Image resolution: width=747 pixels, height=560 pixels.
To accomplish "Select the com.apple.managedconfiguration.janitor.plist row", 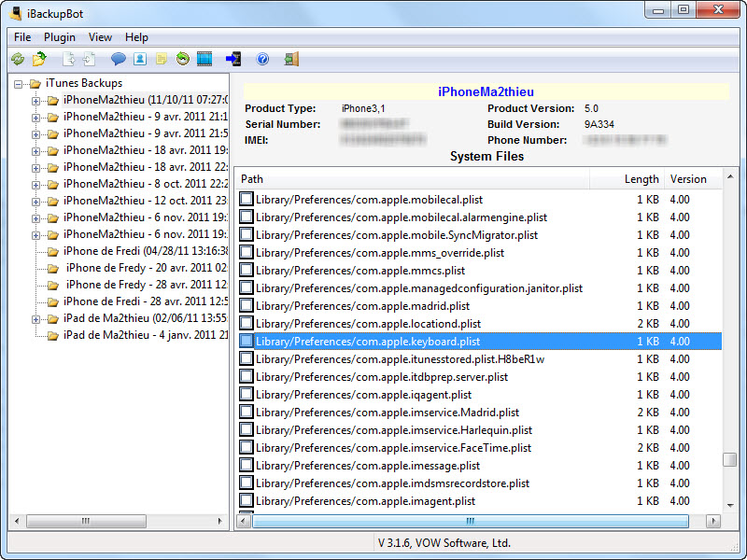I will point(479,288).
